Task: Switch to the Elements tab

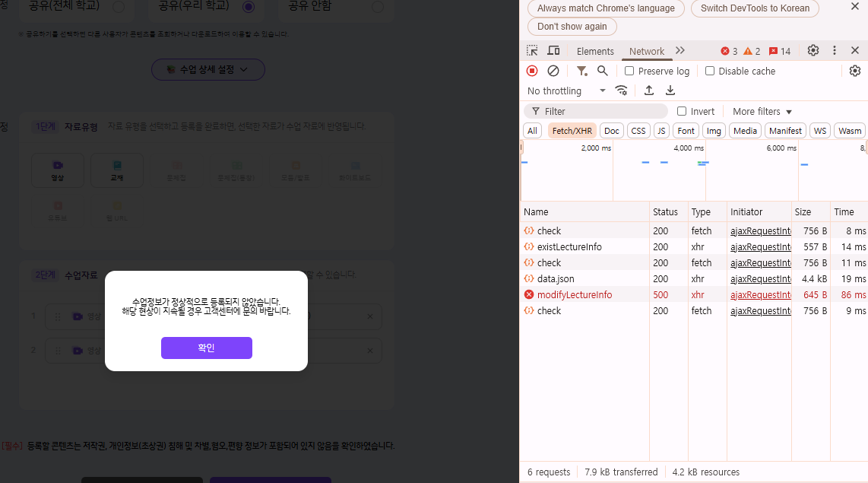Action: pos(595,51)
